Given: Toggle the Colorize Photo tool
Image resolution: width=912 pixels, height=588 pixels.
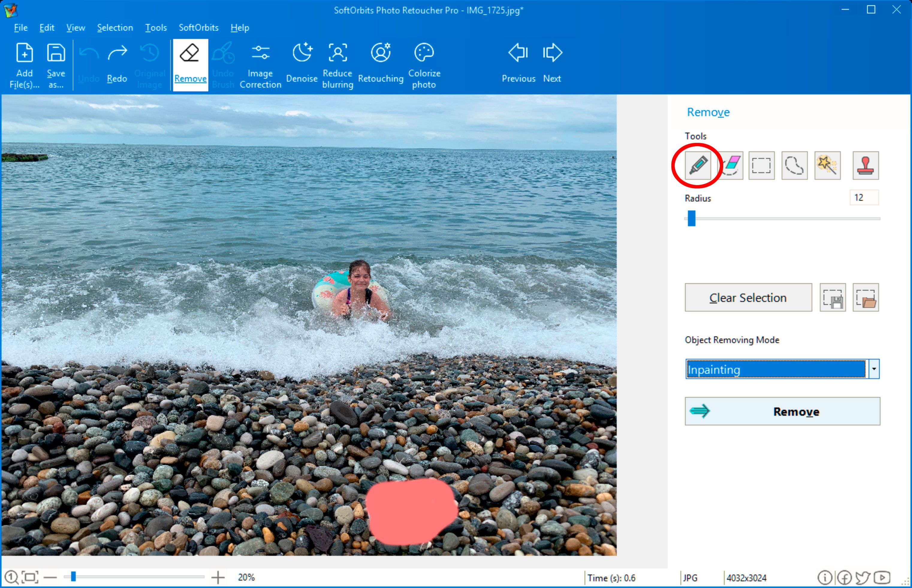Looking at the screenshot, I should click(x=424, y=63).
